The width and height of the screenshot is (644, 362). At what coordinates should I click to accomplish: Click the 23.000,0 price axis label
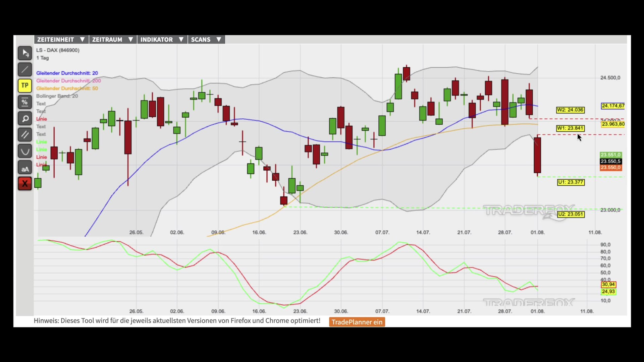point(610,210)
